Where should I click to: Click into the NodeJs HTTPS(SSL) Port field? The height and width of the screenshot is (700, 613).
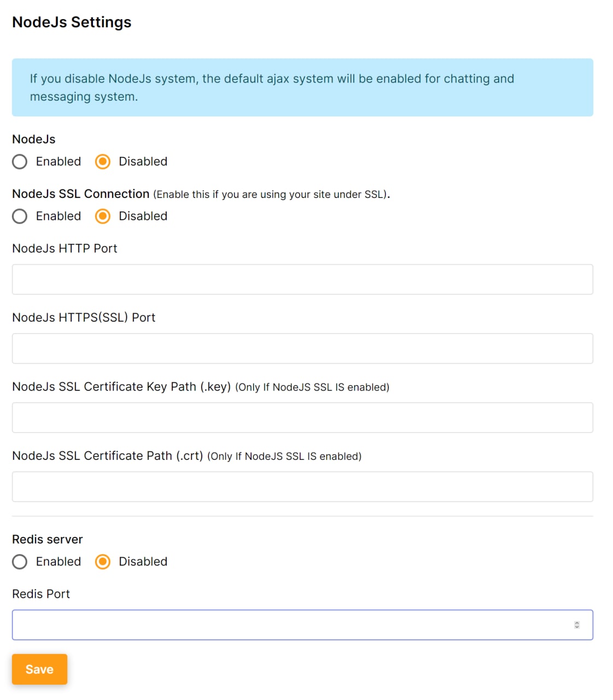[302, 348]
